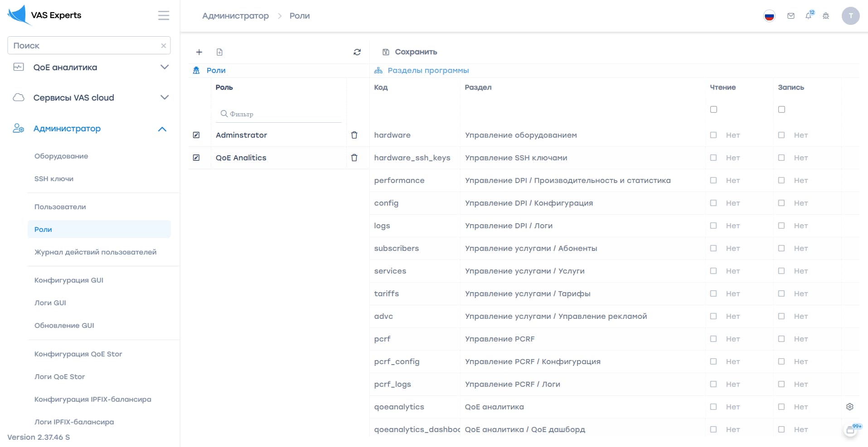
Task: Edit the Adminstrator role
Action: click(x=196, y=135)
